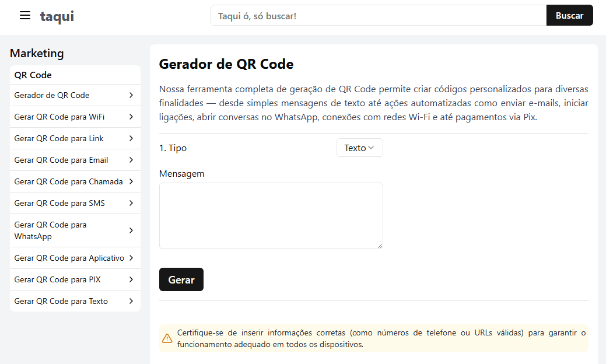606x364 pixels.
Task: Click the 'Gerador de QR Code' page title
Action: 226,64
